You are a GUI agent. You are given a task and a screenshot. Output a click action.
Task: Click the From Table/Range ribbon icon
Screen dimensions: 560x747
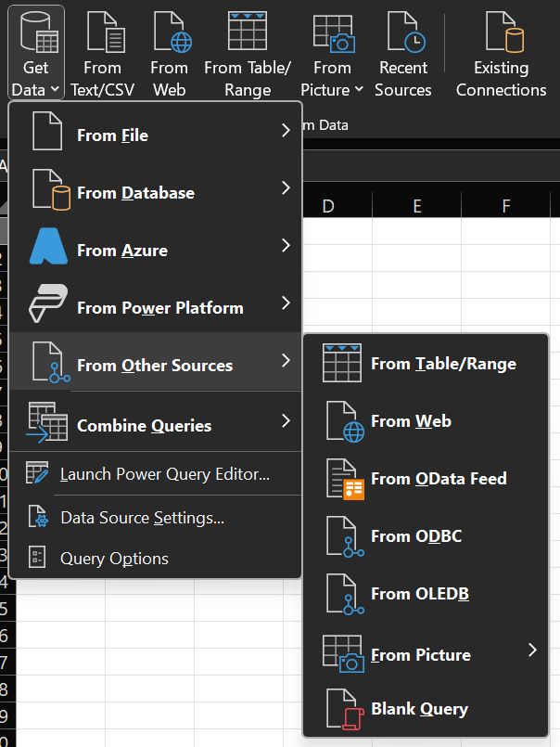pyautogui.click(x=248, y=31)
